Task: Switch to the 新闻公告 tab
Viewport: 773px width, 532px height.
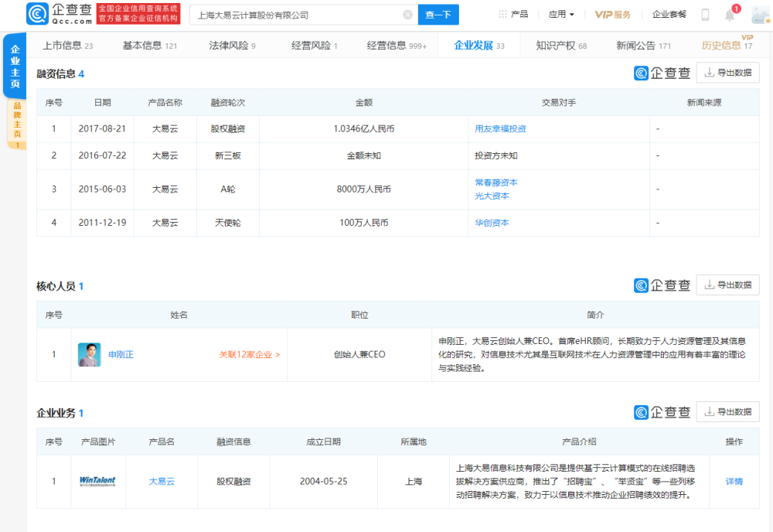Action: click(643, 46)
